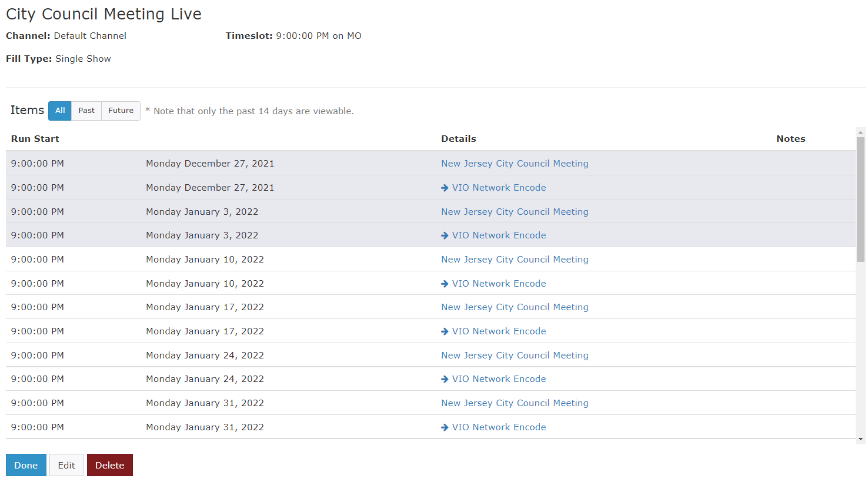
Task: Show Future items only
Action: (121, 111)
